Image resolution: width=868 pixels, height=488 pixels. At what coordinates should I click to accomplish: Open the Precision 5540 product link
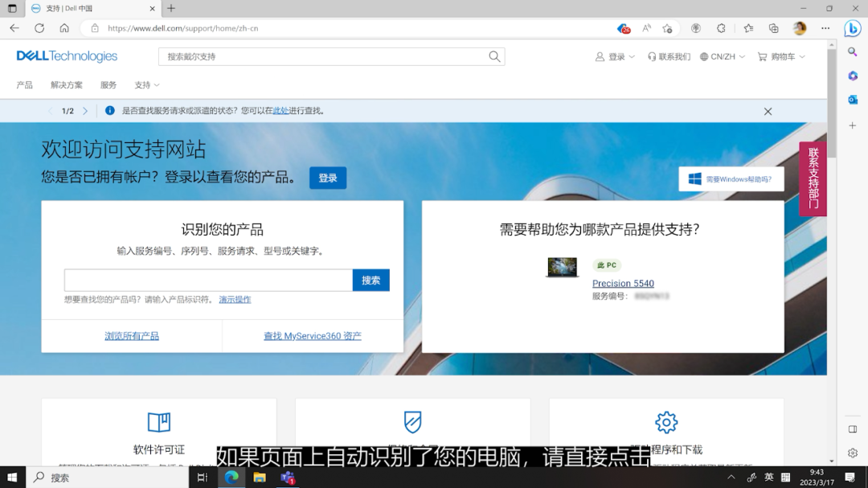click(x=623, y=283)
